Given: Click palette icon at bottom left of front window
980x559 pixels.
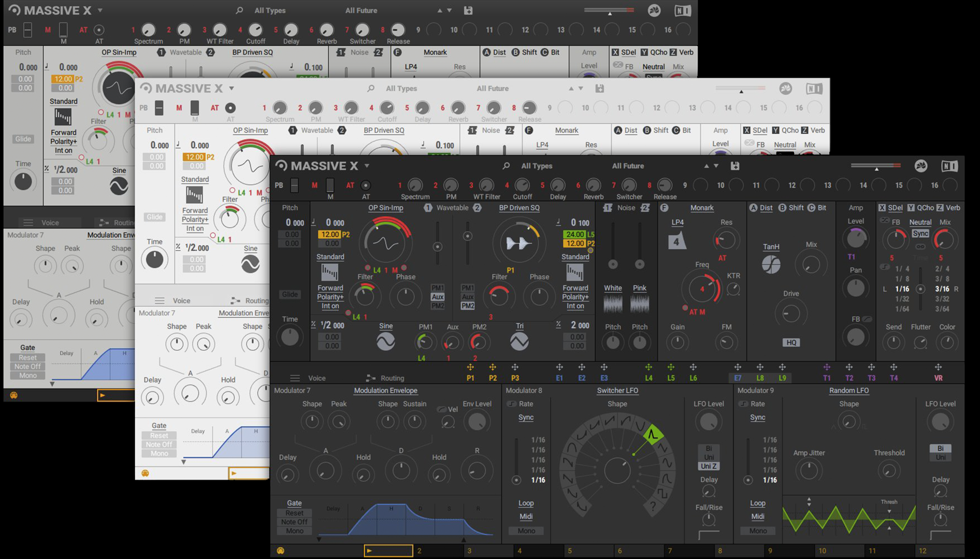Looking at the screenshot, I should (x=280, y=551).
